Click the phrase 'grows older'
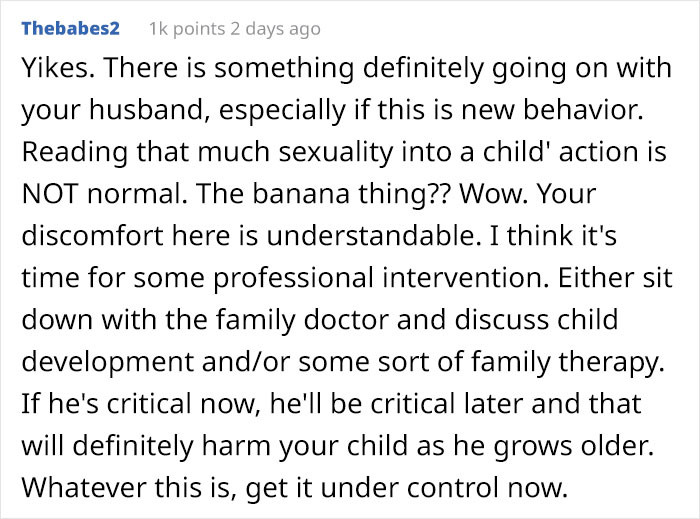 569,446
